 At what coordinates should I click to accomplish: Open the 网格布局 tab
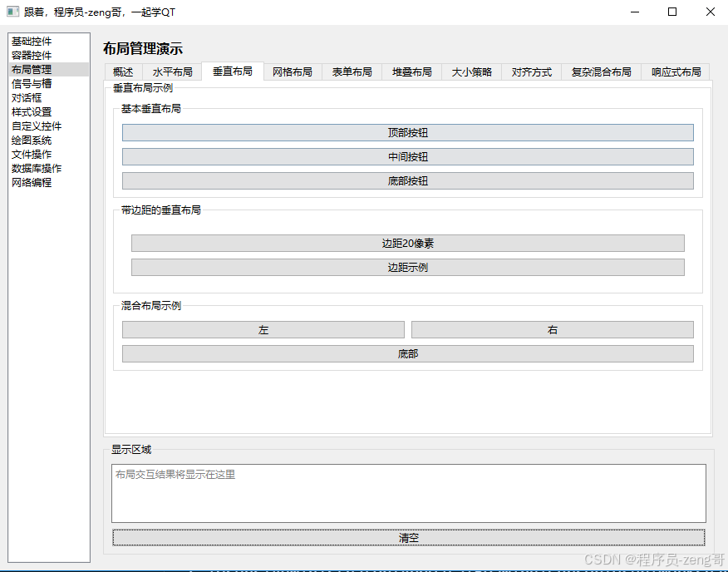click(x=293, y=71)
